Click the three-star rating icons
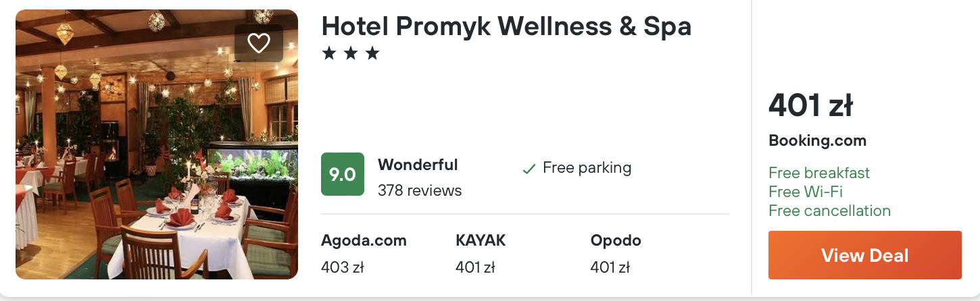 coord(351,53)
